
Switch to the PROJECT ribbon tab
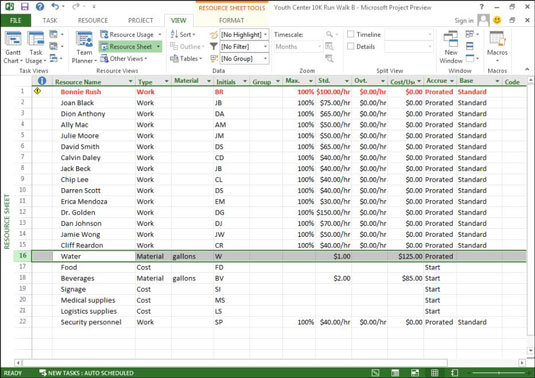(140, 20)
